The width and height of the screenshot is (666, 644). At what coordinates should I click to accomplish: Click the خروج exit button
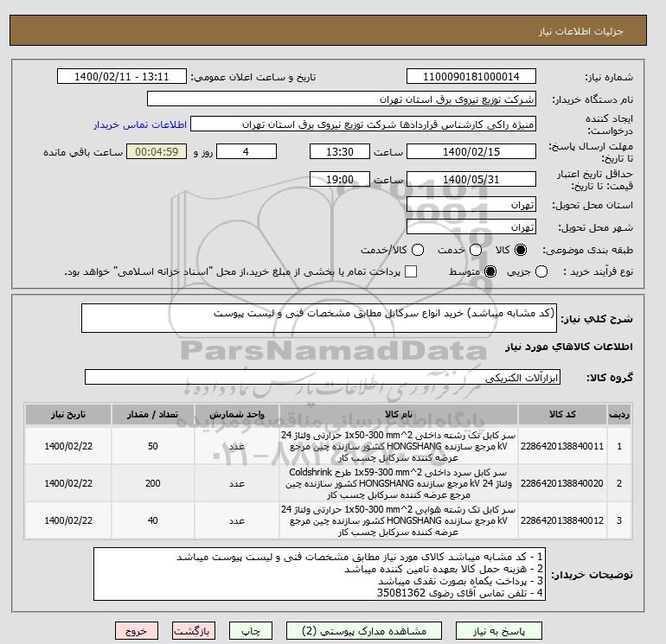[137, 631]
